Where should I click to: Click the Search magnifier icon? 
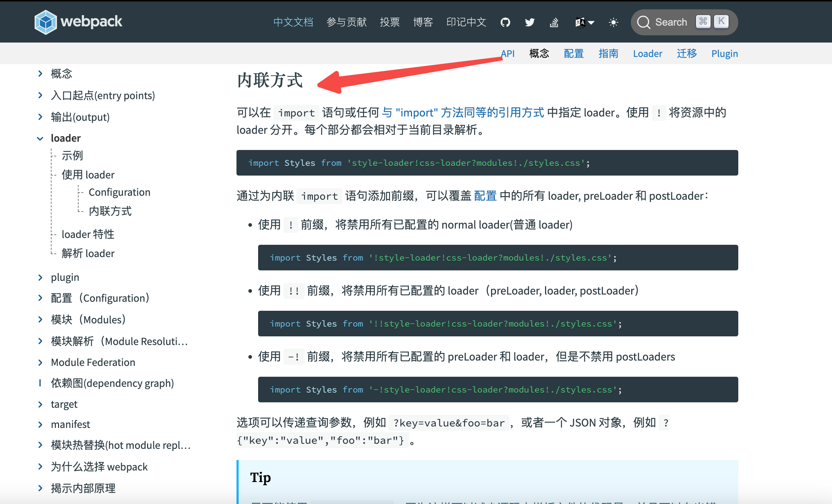pyautogui.click(x=643, y=22)
